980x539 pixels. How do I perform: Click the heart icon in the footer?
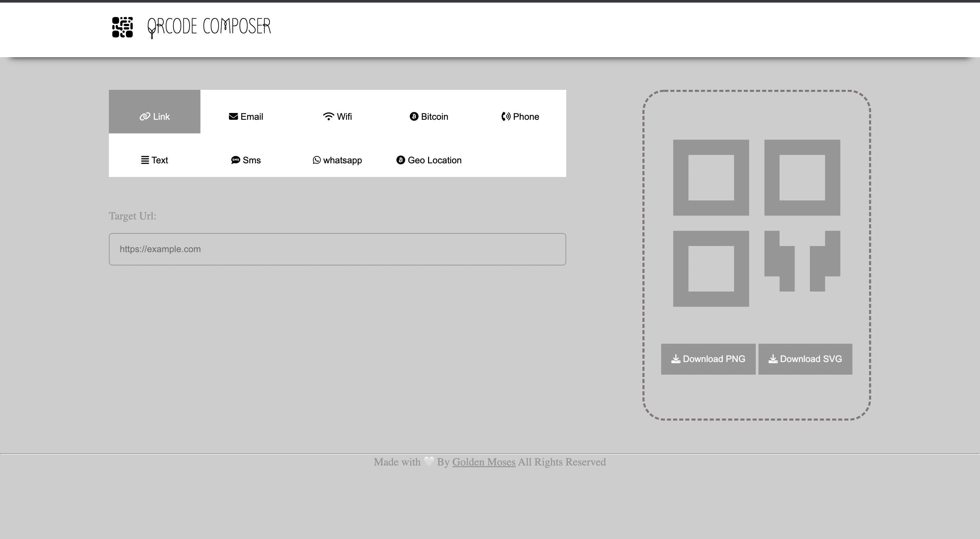click(429, 462)
